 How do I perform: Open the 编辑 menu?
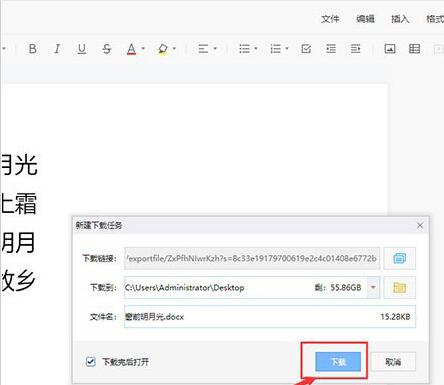click(x=365, y=19)
